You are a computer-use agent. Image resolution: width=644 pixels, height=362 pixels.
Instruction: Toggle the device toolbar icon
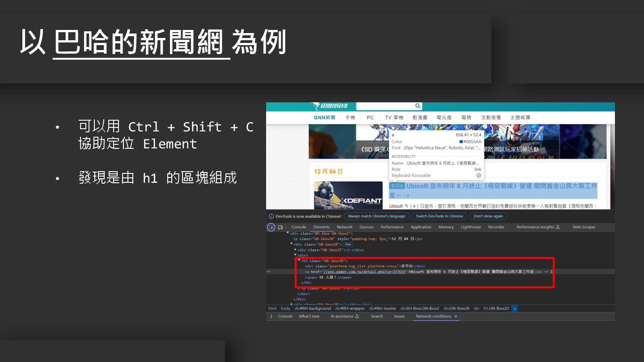coord(280,227)
